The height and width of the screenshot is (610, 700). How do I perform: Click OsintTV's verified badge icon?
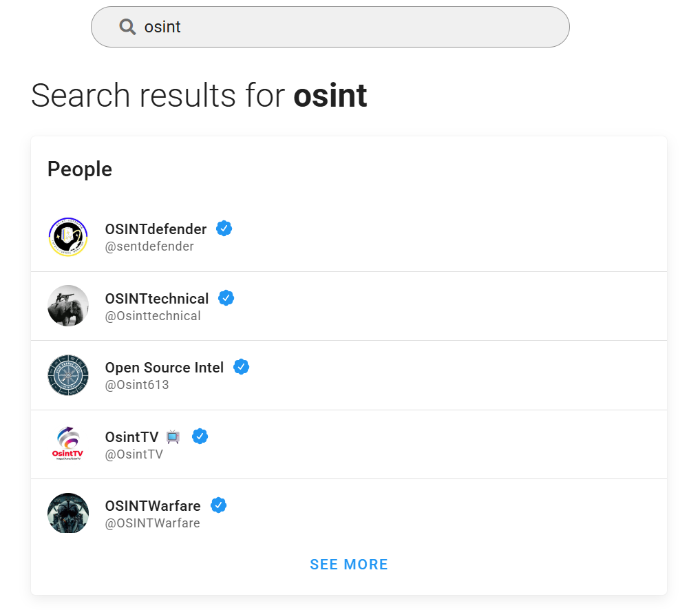tap(200, 436)
